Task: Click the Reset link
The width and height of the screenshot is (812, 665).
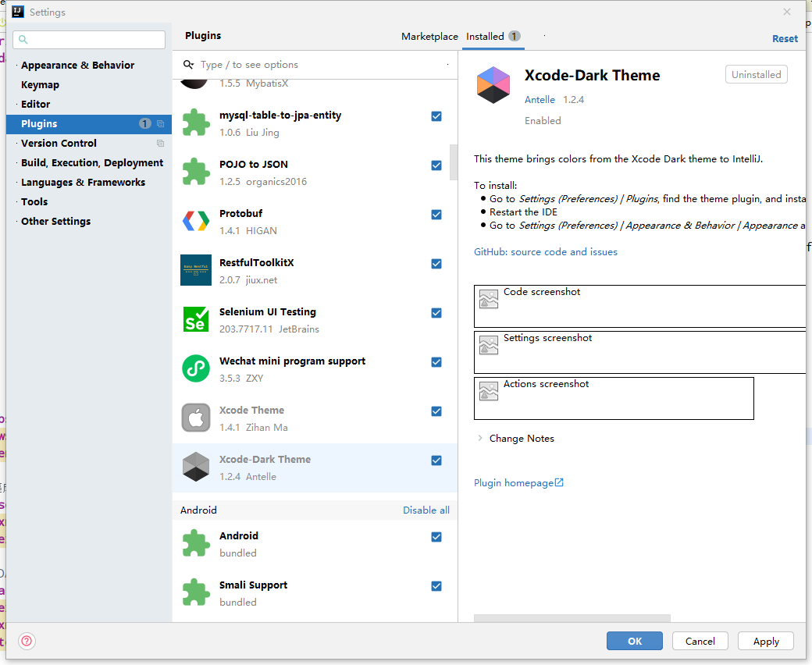Action: pos(785,39)
